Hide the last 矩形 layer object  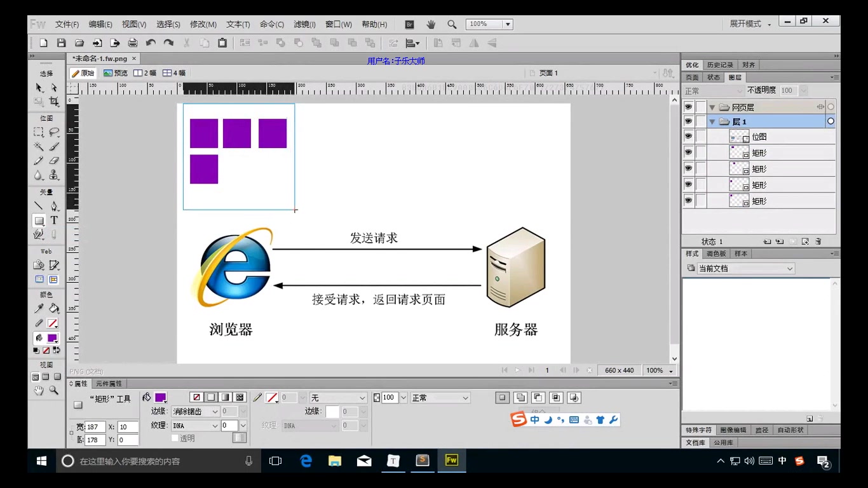(688, 200)
